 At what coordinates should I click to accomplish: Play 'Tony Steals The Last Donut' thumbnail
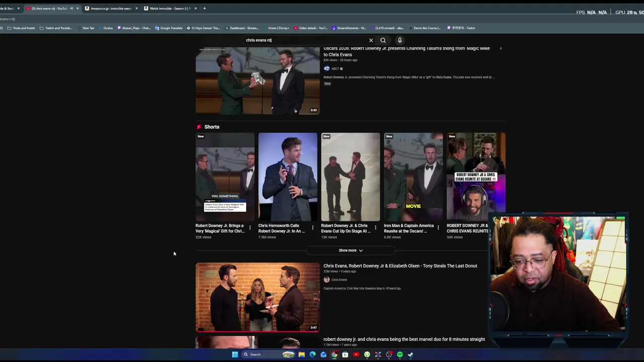pyautogui.click(x=258, y=297)
